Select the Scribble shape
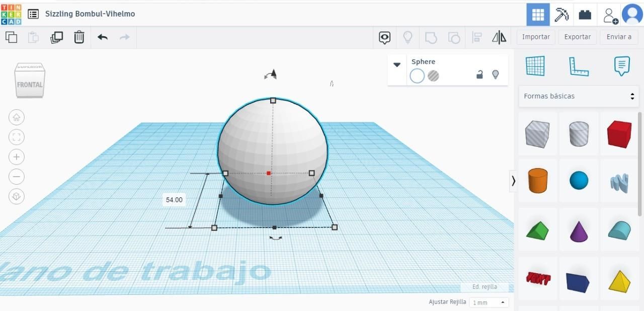The height and width of the screenshot is (311, 644). coord(619,183)
